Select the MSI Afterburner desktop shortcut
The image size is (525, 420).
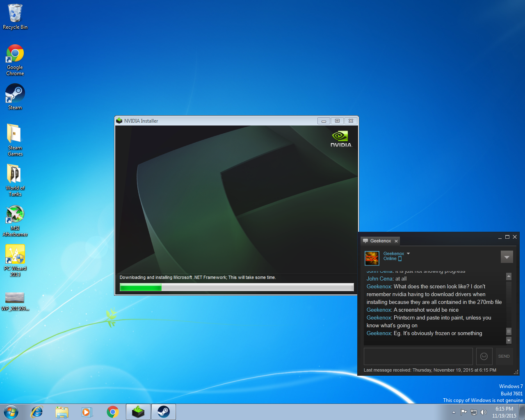click(15, 220)
